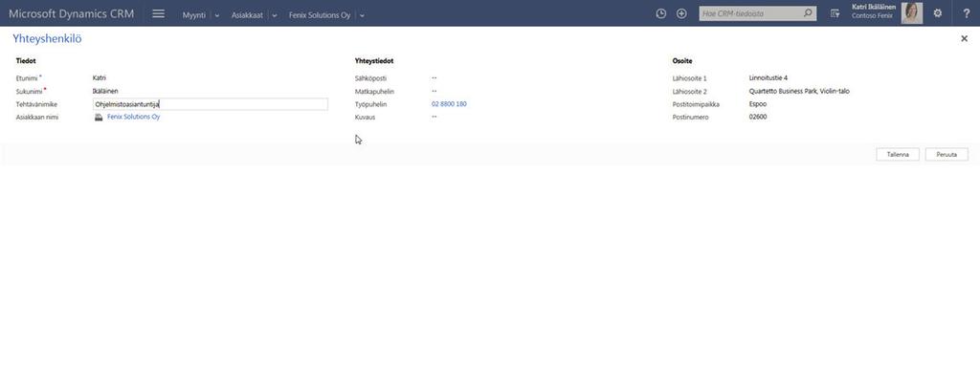Open the settings gear icon

938,13
